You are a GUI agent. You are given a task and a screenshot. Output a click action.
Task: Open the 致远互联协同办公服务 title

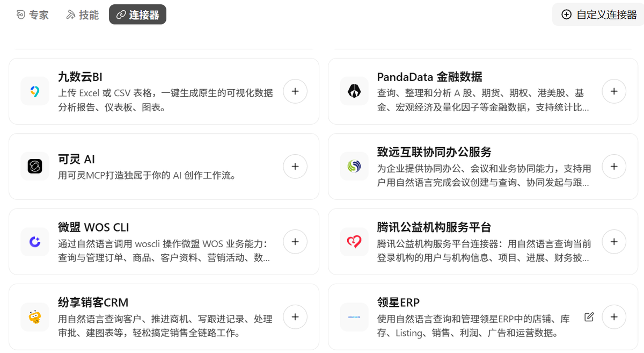click(434, 152)
